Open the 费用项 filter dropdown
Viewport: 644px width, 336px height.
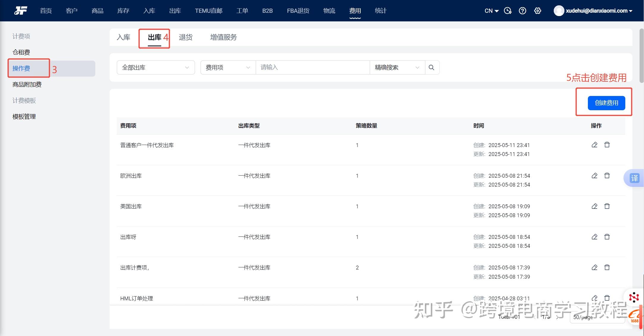(x=227, y=67)
